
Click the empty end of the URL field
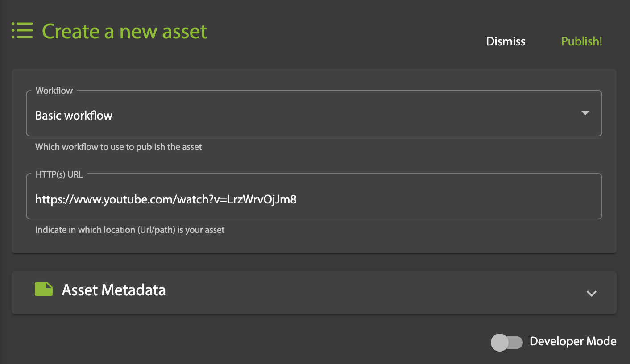pyautogui.click(x=491, y=199)
